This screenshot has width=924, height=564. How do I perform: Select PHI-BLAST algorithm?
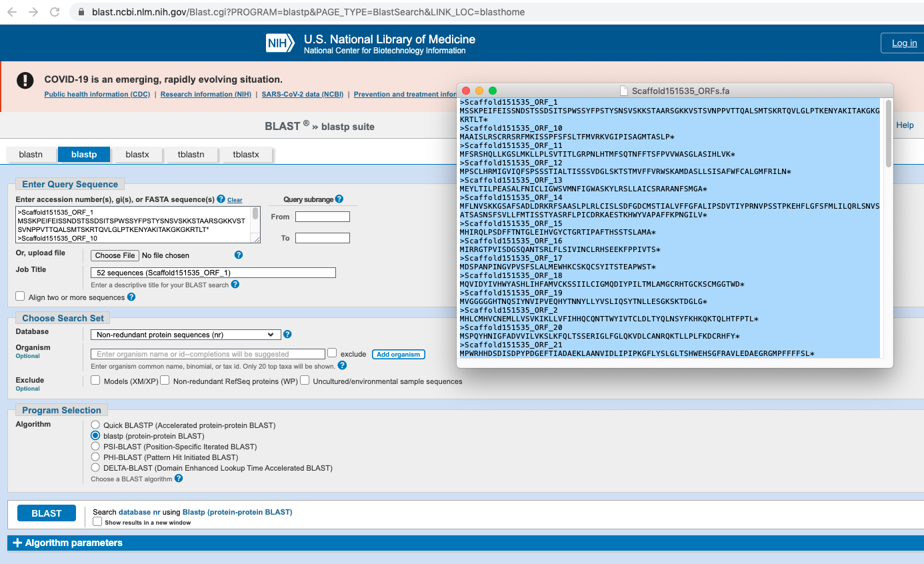95,457
